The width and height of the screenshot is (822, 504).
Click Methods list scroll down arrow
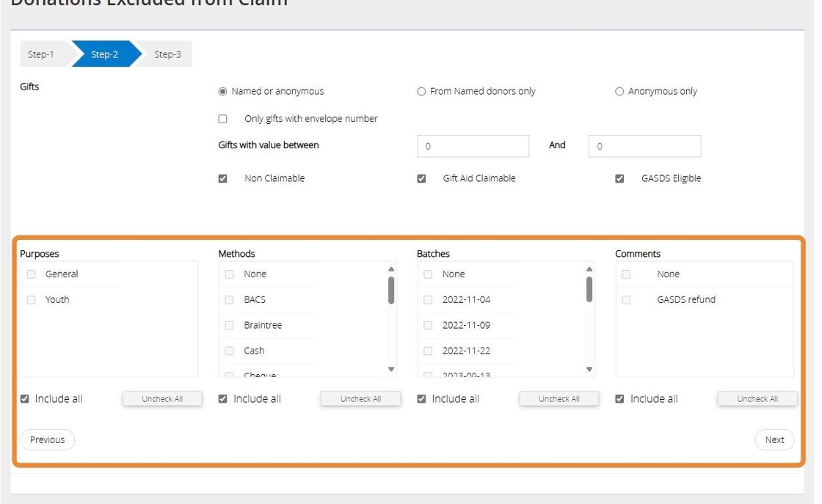pyautogui.click(x=391, y=369)
